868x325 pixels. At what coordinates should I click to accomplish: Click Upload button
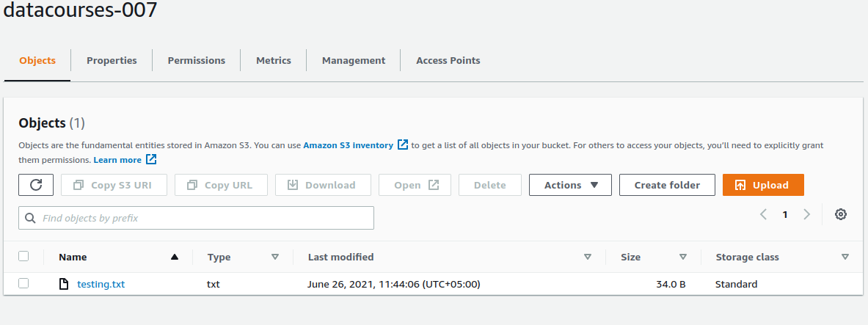coord(763,185)
